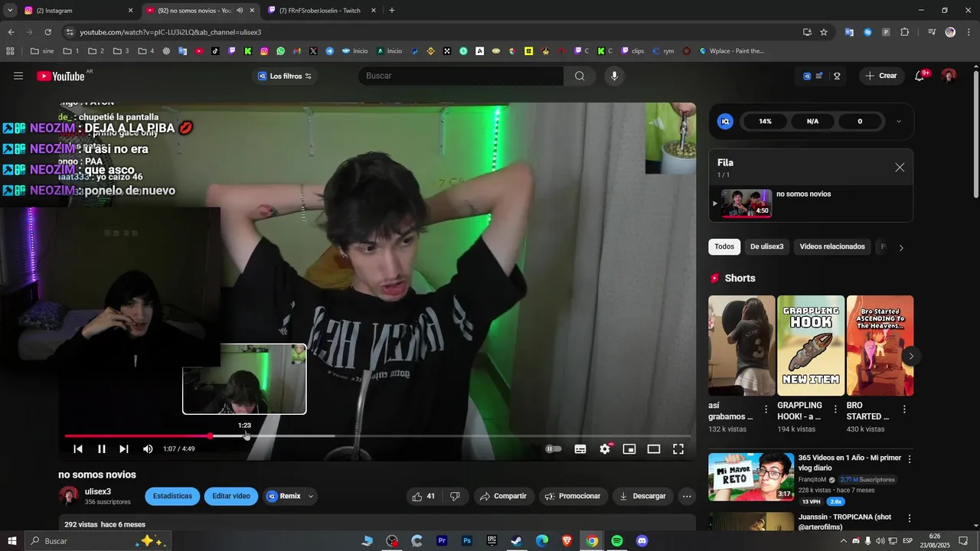Open Steam from the taskbar
The image size is (980, 551).
(x=517, y=541)
